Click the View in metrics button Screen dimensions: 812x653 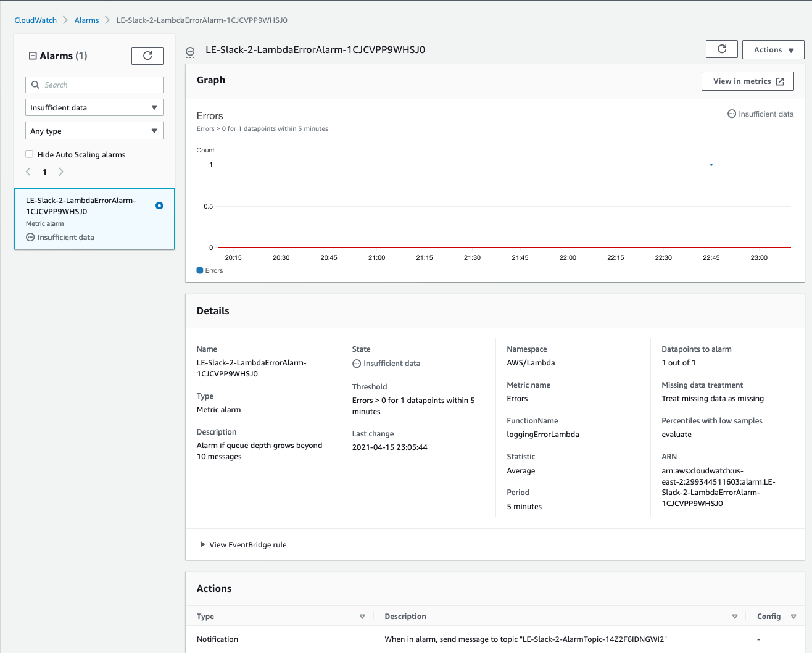[747, 81]
